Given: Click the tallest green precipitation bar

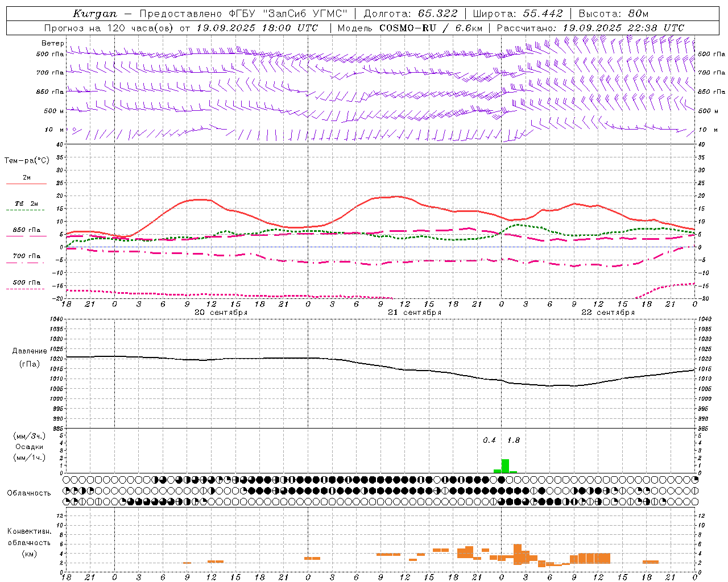Looking at the screenshot, I should [505, 466].
